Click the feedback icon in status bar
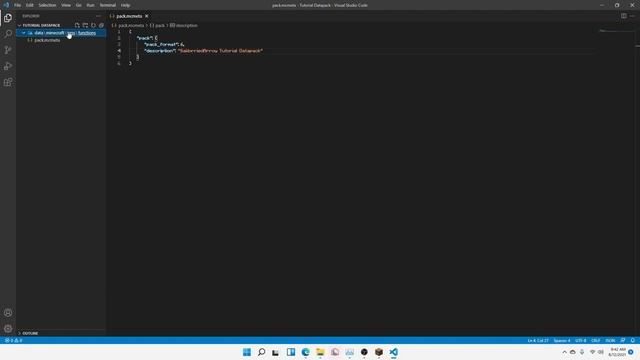640x360 pixels. 623,340
